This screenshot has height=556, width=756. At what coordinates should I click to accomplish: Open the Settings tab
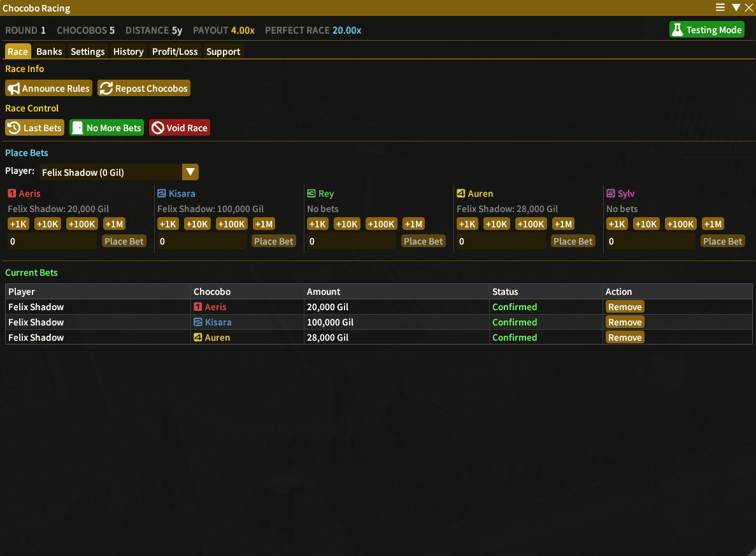pos(88,52)
